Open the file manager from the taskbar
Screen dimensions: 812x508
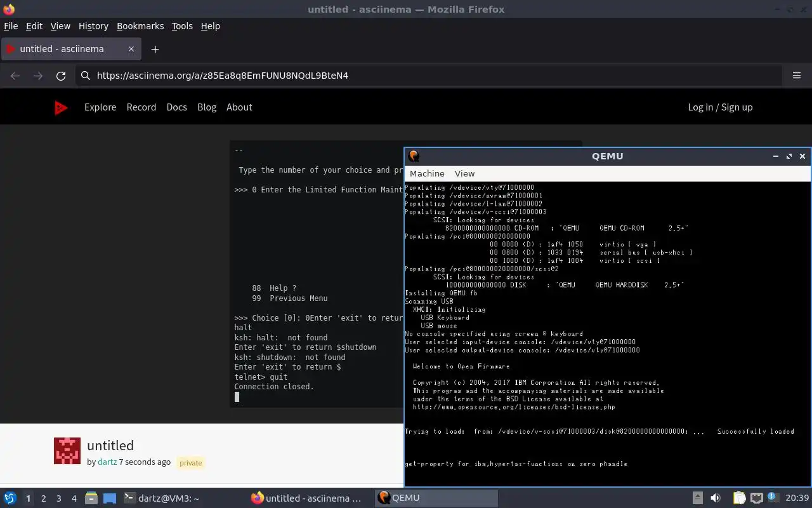91,498
